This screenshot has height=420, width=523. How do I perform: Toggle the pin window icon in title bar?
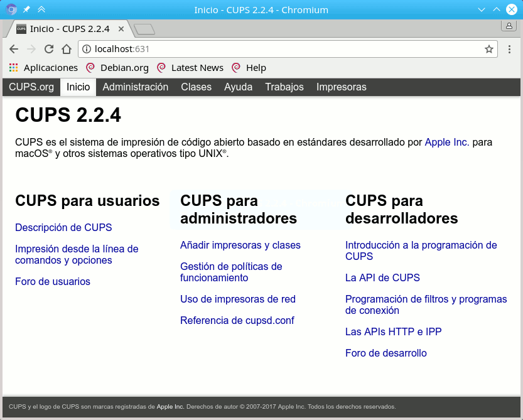coord(26,9)
